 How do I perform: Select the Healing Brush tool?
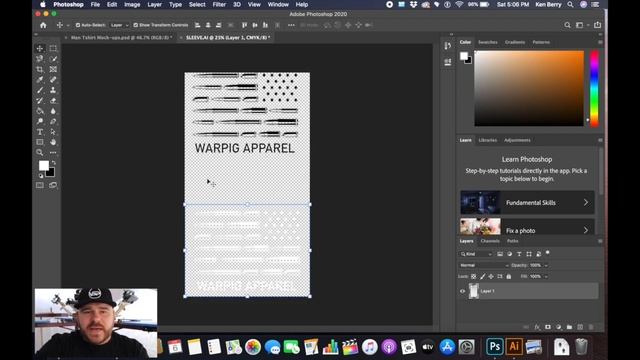click(x=53, y=80)
